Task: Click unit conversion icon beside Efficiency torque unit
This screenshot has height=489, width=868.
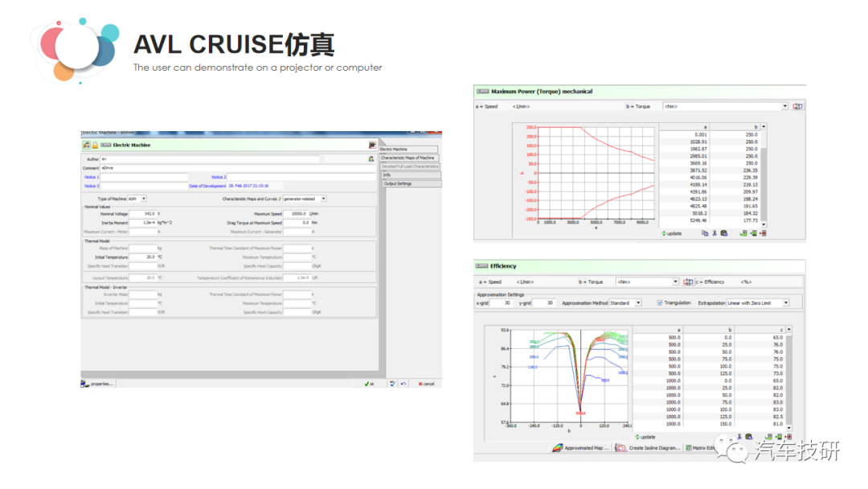Action: click(688, 281)
